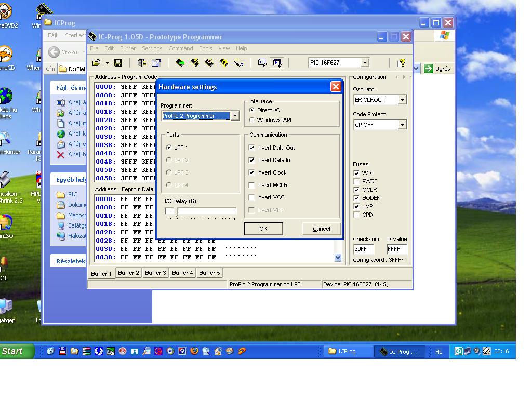532x399 pixels.
Task: Select Direct I/O interface option
Action: (x=251, y=110)
